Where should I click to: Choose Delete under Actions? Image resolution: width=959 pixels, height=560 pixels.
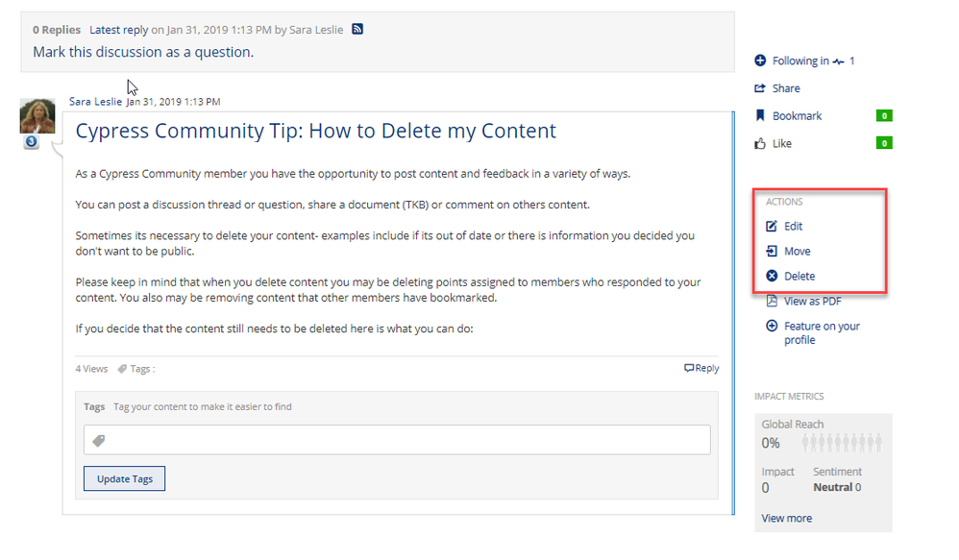[x=799, y=276]
